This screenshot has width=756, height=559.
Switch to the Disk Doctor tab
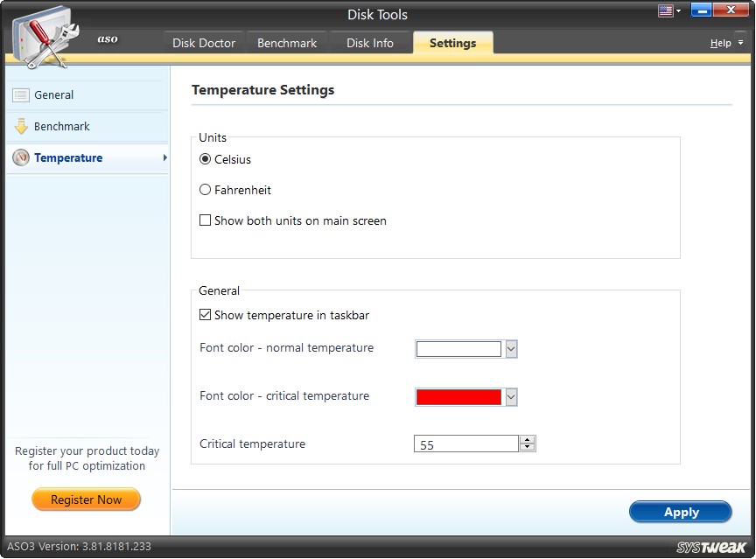coord(203,42)
